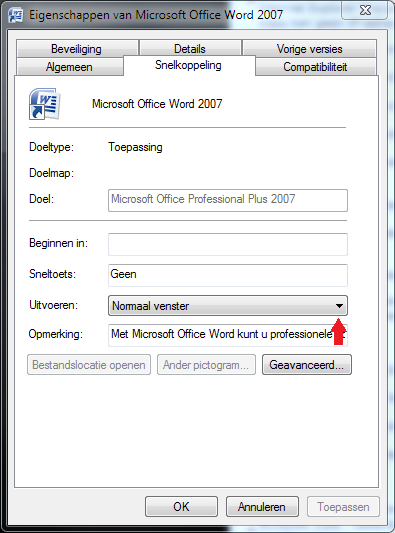Screen dimensions: 395x533
Task: Click the Word shortcut icon beside the name
Action: [x=45, y=104]
